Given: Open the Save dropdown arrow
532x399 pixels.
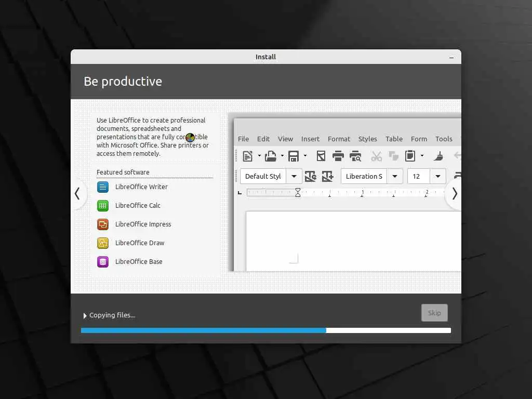Looking at the screenshot, I should pyautogui.click(x=305, y=156).
